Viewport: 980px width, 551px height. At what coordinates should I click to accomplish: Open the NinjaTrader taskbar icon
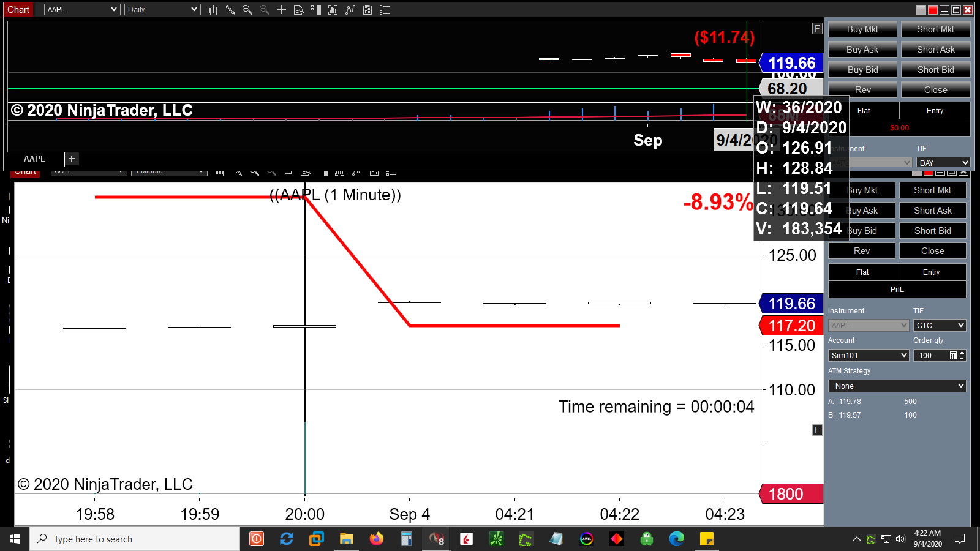436,539
